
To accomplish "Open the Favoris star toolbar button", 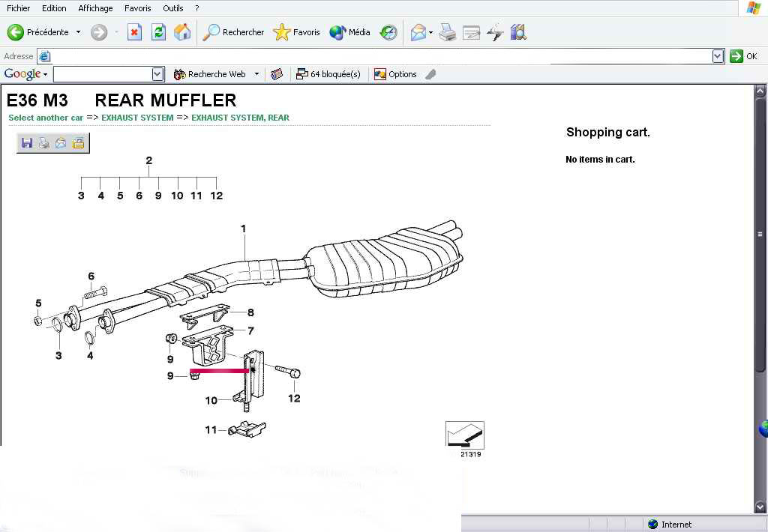I will coord(296,32).
